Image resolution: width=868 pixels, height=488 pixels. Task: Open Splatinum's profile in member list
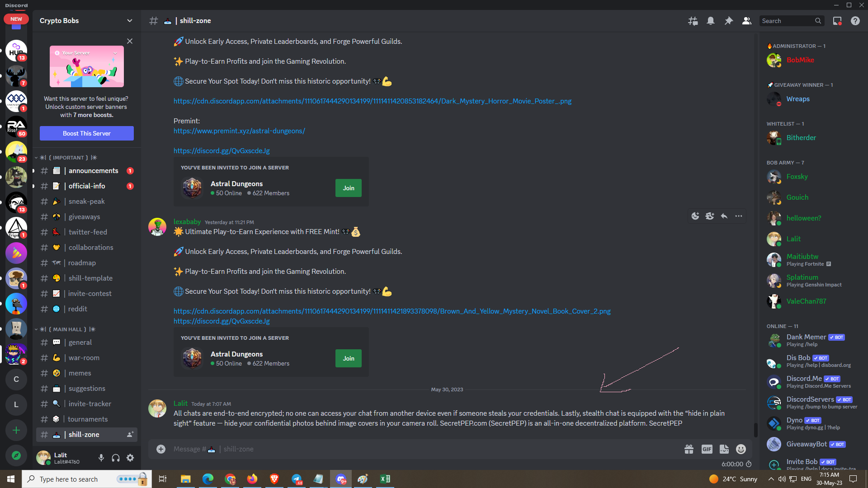[x=812, y=281]
